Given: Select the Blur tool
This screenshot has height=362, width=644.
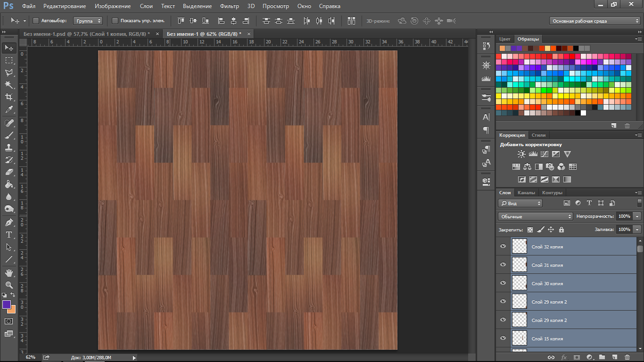Looking at the screenshot, I should pos(9,197).
